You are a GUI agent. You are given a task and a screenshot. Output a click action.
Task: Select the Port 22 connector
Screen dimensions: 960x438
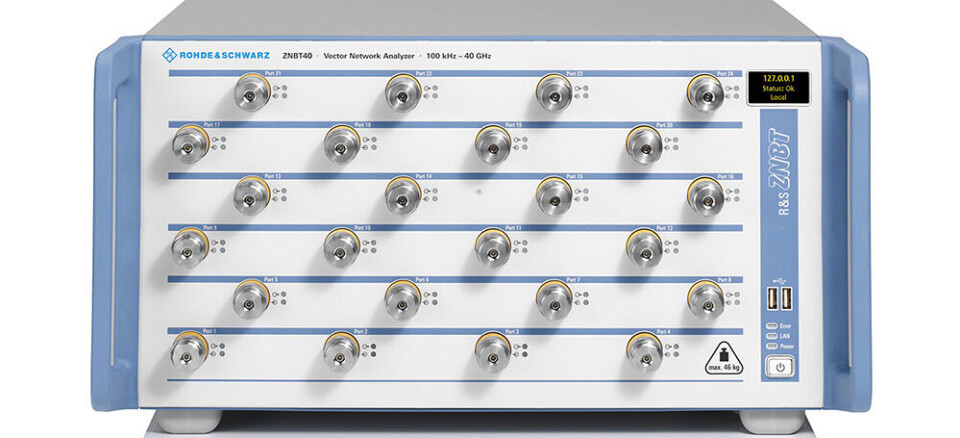point(402,93)
